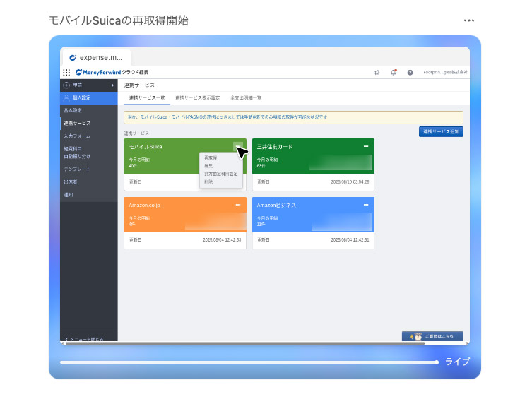Jump to ライブ on the video player
This screenshot has height=399, width=532.
457,362
